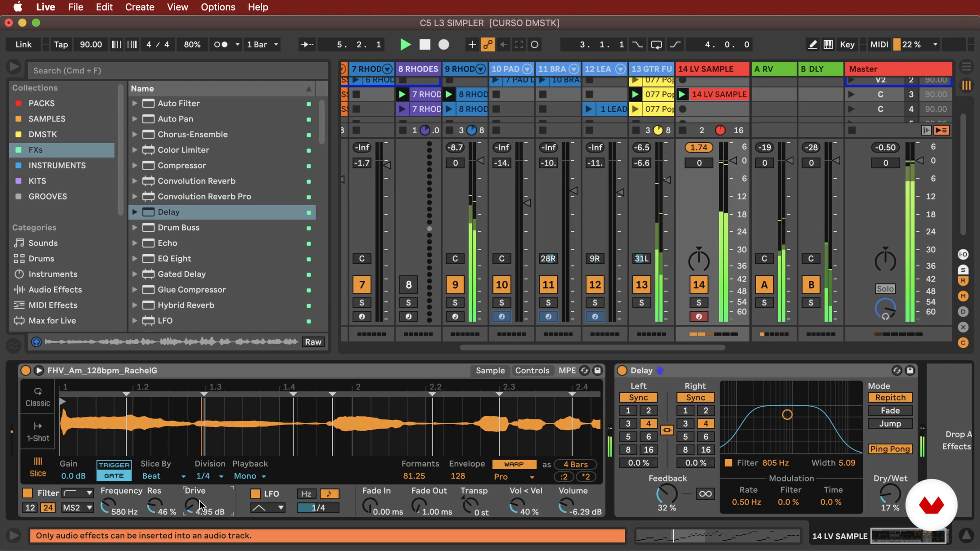This screenshot has width=980, height=551.
Task: Click the browser search field
Action: click(178, 71)
